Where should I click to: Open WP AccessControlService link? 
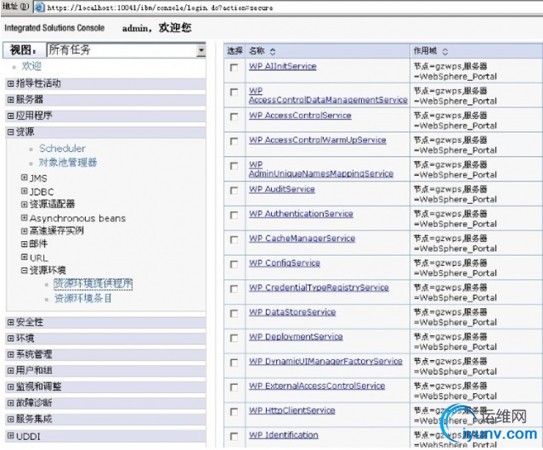[x=300, y=116]
